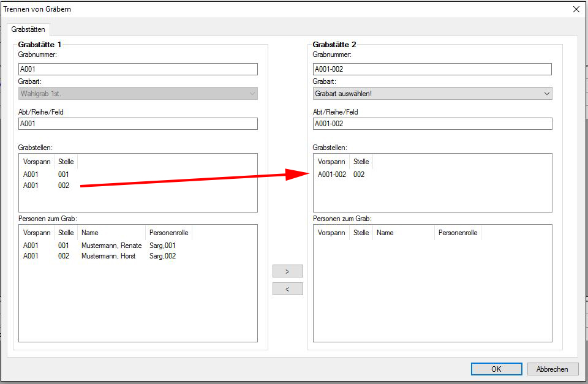588x384 pixels.
Task: Click the move left '<' button
Action: click(x=287, y=289)
